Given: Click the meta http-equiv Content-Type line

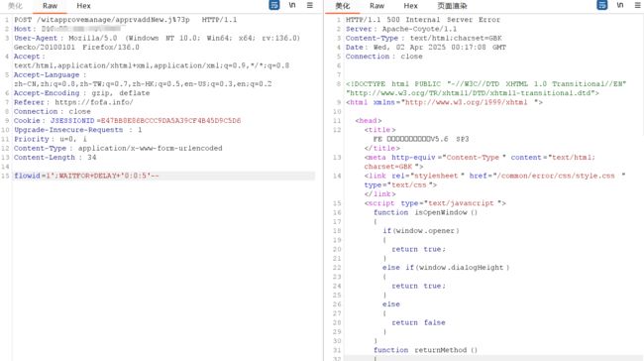Looking at the screenshot, I should [480, 158].
